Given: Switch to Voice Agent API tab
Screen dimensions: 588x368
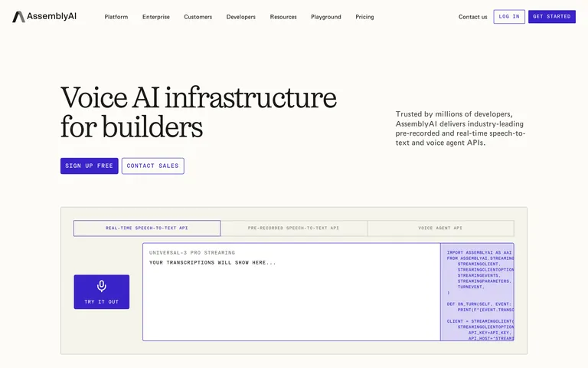Looking at the screenshot, I should point(440,228).
